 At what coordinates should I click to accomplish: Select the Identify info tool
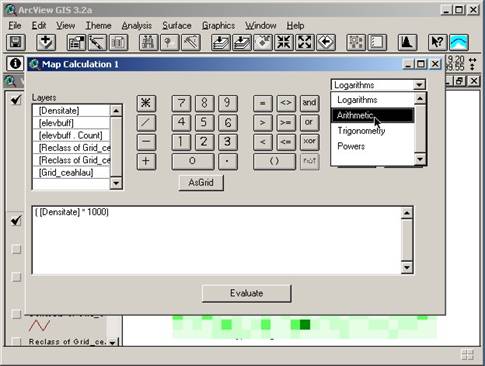point(15,63)
